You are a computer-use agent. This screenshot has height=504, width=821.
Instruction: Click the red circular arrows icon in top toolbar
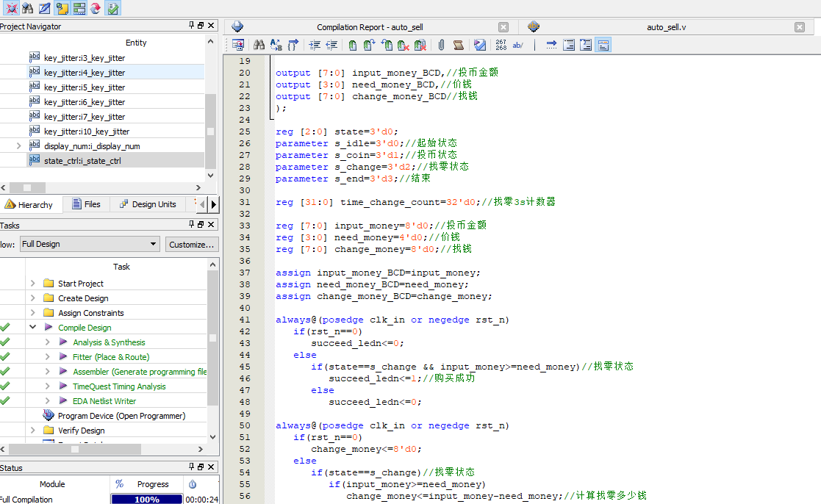click(x=96, y=8)
